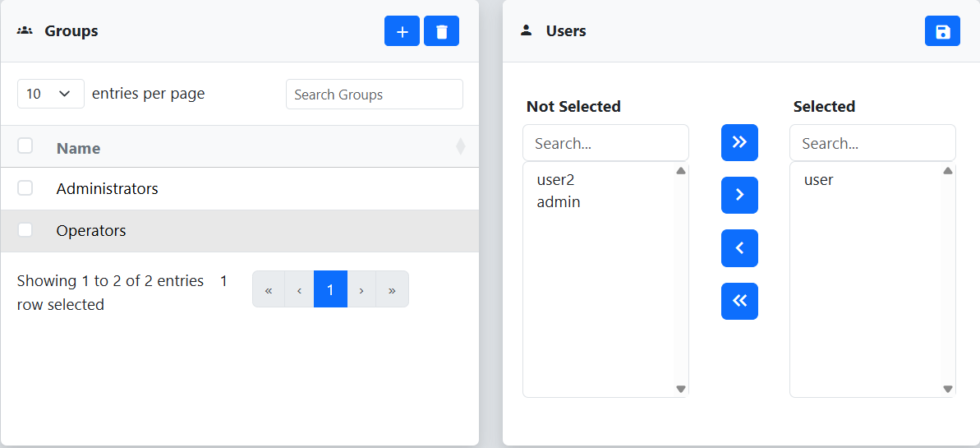
Task: Move all users to Selected list
Action: (739, 143)
